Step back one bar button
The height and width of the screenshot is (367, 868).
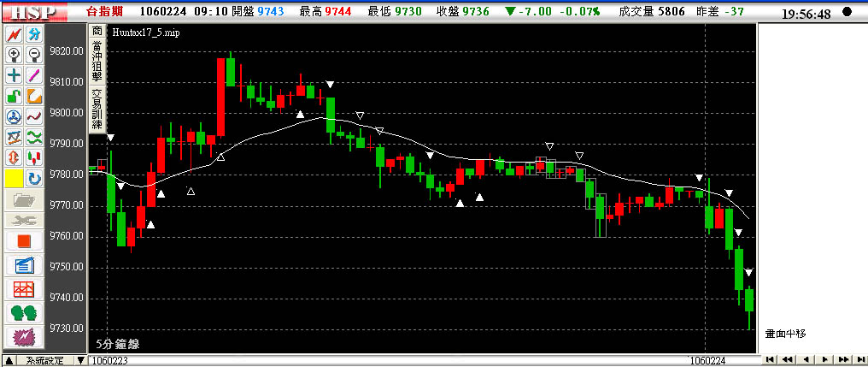(x=805, y=360)
